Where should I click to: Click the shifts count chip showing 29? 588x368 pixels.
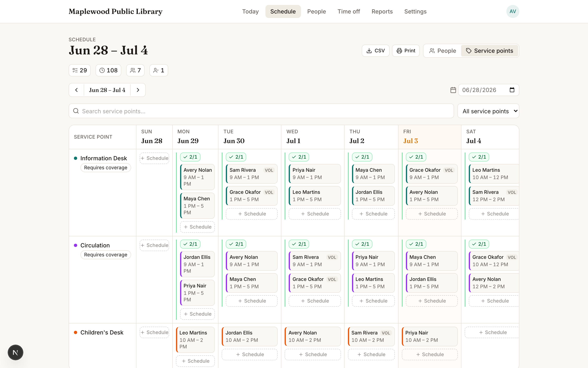click(x=80, y=70)
